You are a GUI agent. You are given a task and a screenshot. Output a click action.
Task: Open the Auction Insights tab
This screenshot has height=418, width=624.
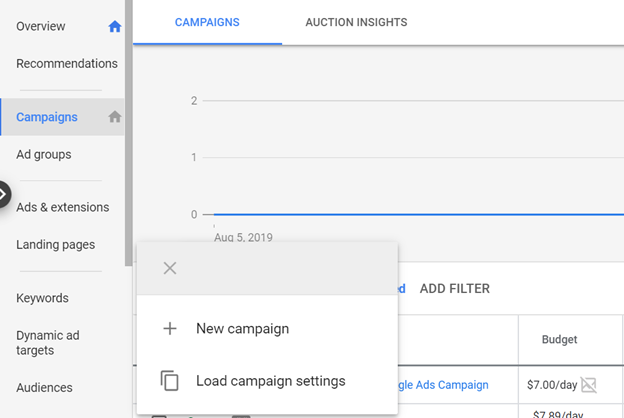pos(356,22)
